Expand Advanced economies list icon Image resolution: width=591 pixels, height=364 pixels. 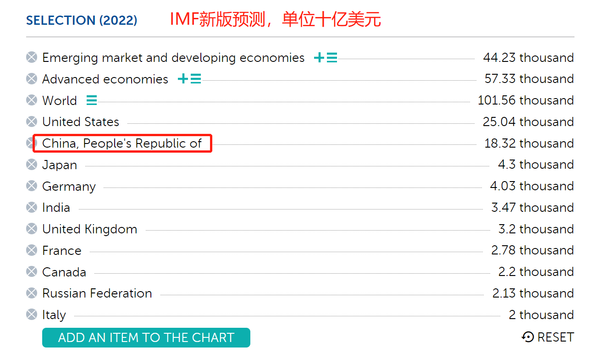[x=196, y=79]
